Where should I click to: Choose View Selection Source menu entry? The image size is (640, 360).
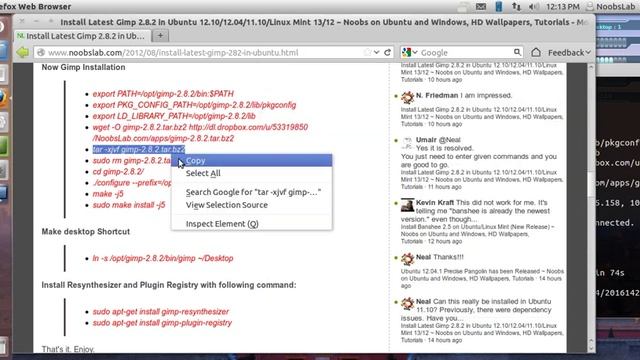coord(251,205)
